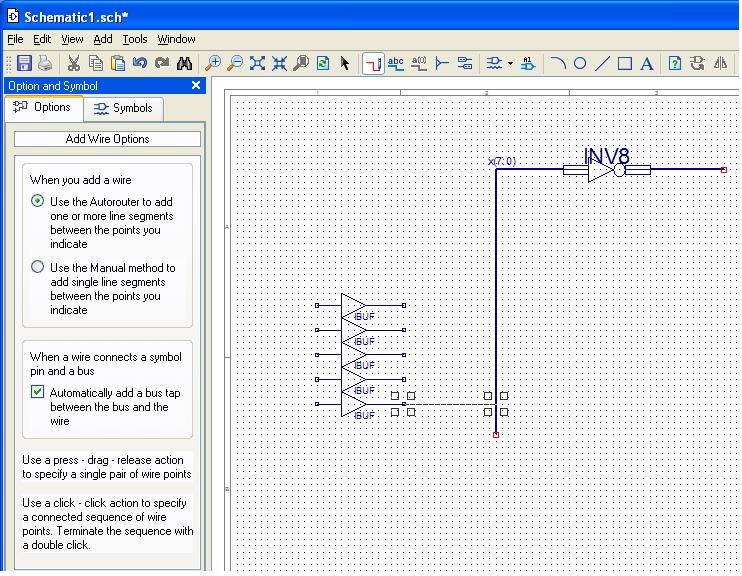Select the Add Wire tool

click(x=373, y=63)
